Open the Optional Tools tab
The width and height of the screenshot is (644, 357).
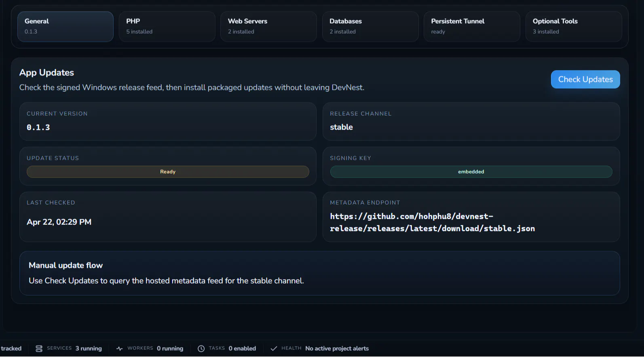[574, 26]
